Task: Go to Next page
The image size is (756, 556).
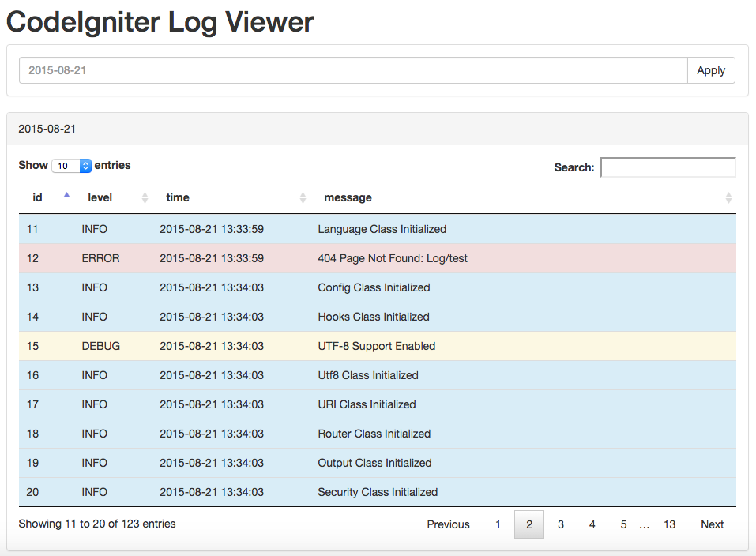Action: click(x=712, y=524)
